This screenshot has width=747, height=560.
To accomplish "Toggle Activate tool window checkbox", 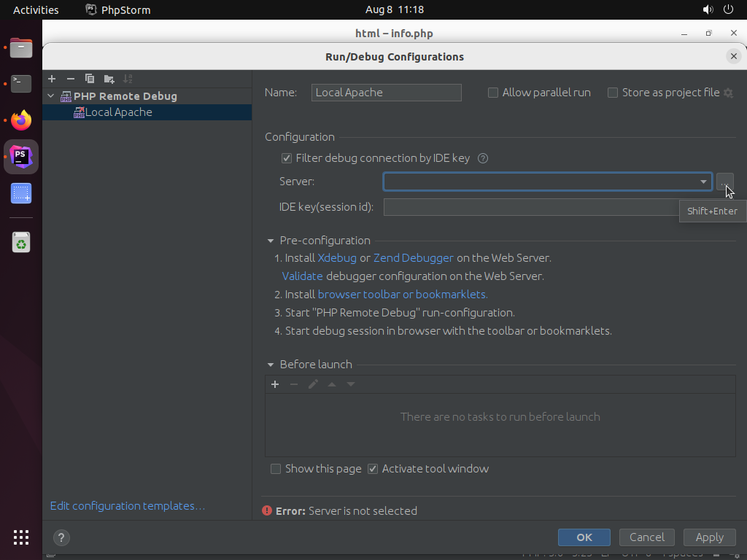I will click(x=373, y=469).
